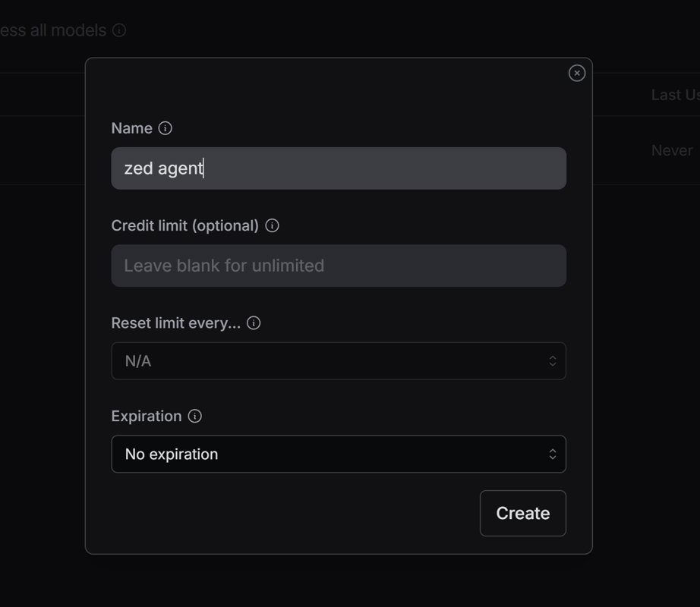Click the chevron arrows on Reset limit selector
This screenshot has height=607, width=700.
[553, 361]
